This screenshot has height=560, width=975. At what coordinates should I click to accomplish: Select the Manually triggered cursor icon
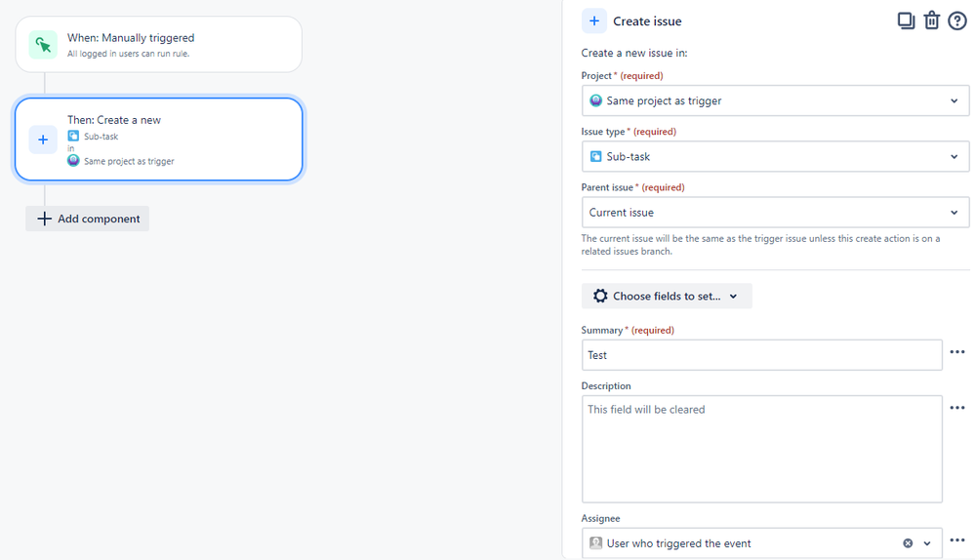click(x=43, y=45)
